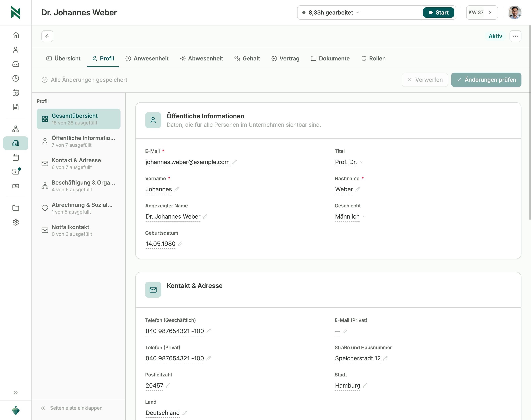Open the Geschlecht dropdown showing Männlich

point(350,217)
